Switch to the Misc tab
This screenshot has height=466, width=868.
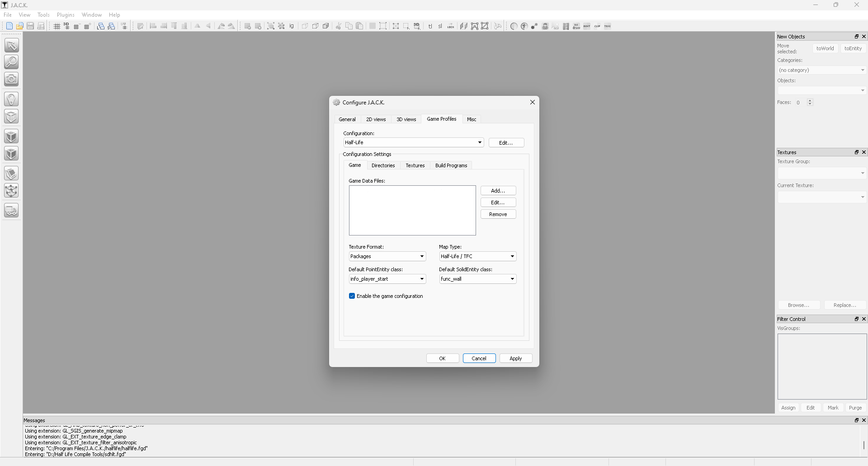[472, 119]
